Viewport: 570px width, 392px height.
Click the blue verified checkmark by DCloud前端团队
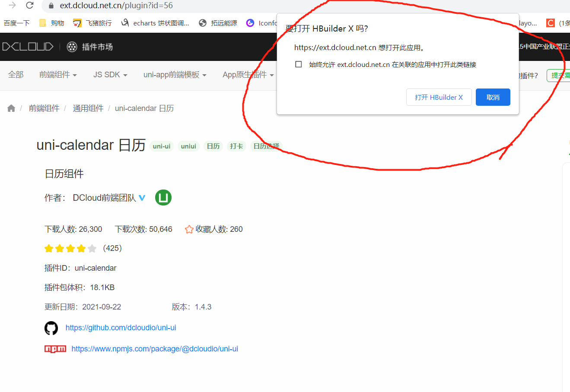[143, 197]
